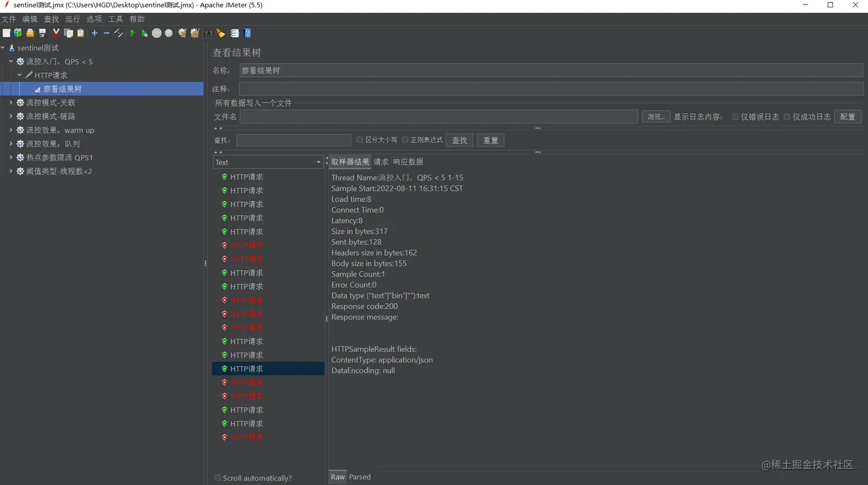The image size is (868, 485).
Task: Expand all tree nodes with plus icon
Action: click(95, 33)
